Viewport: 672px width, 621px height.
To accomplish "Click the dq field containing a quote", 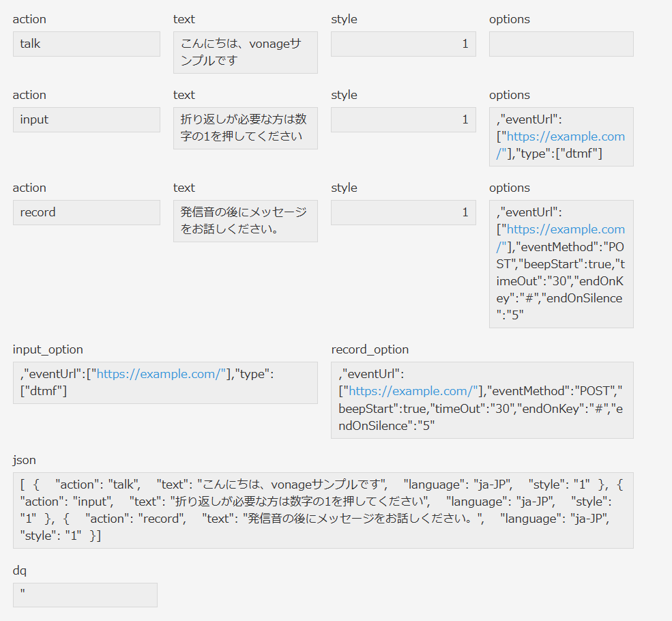I will pos(85,594).
